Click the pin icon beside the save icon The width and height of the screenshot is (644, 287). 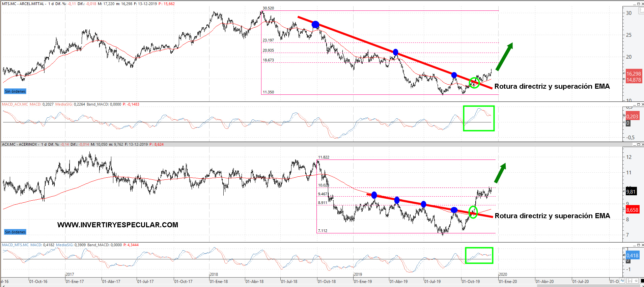coord(636,281)
